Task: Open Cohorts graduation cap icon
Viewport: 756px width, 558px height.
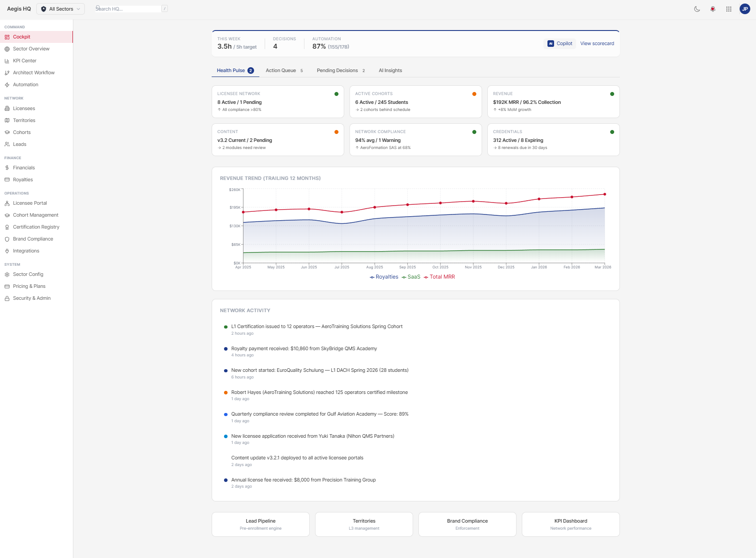Action: (x=7, y=133)
